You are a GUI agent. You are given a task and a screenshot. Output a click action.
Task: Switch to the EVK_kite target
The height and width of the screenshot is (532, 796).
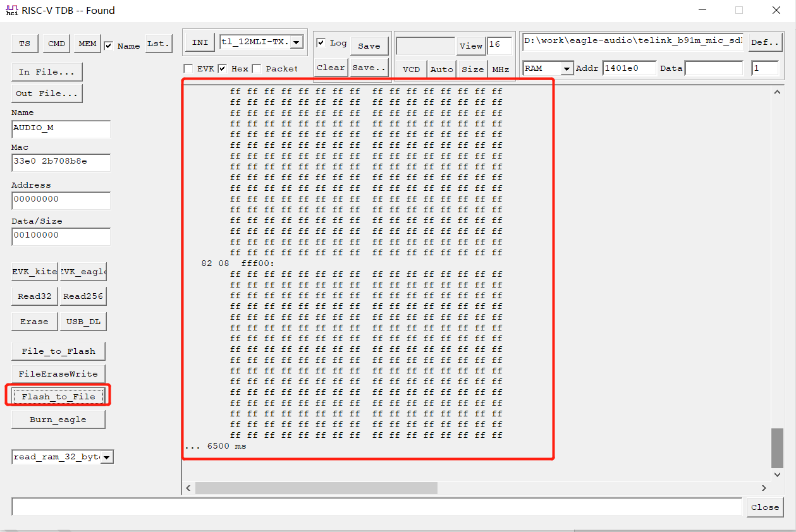click(x=34, y=271)
